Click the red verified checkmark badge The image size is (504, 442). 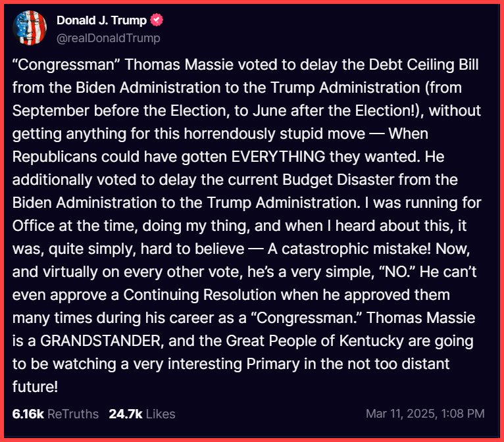tap(157, 20)
